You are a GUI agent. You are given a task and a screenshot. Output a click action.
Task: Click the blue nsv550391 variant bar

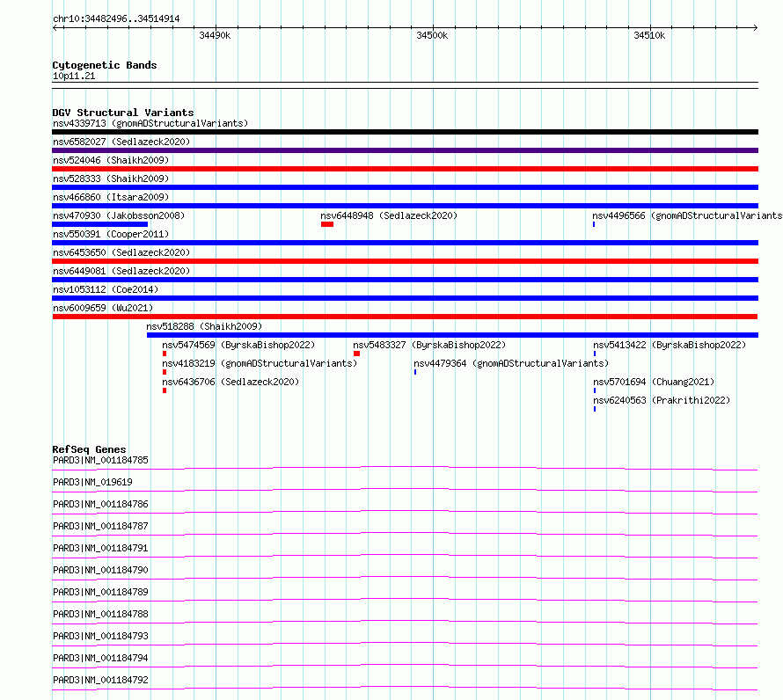click(x=405, y=243)
